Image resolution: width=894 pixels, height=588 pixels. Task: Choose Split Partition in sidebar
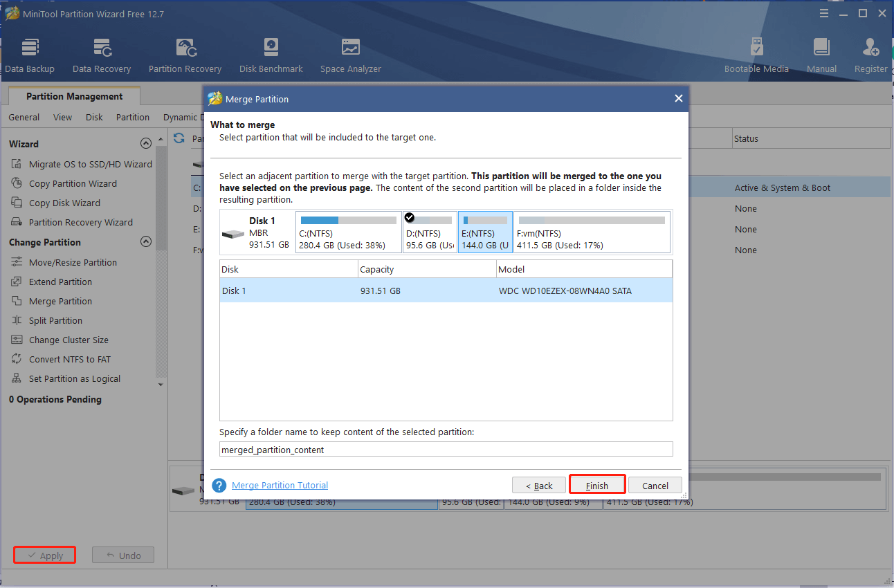(46, 320)
